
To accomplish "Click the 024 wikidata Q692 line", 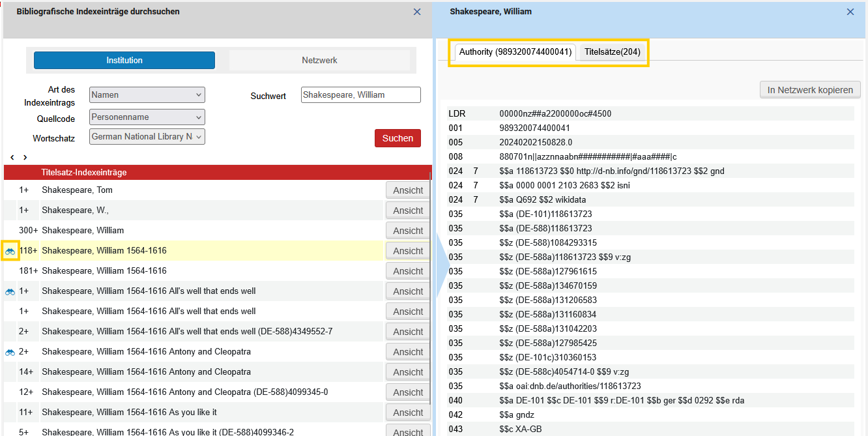I will (543, 200).
